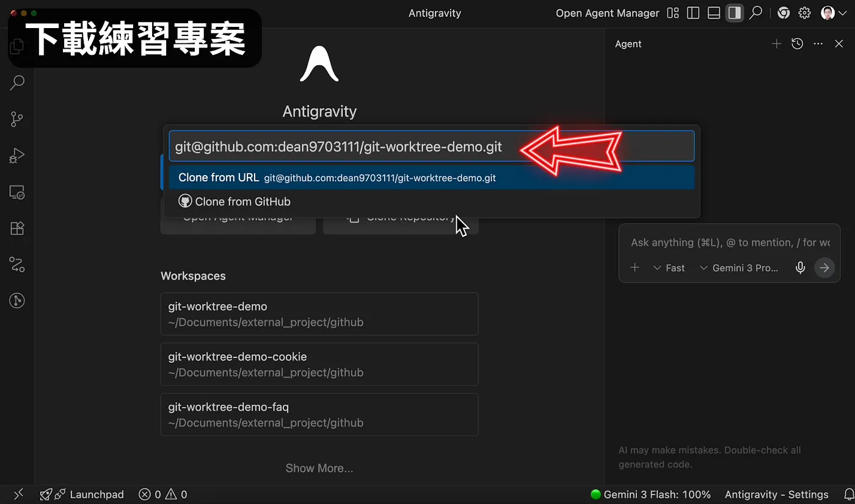Click the Gemini 3 Flash: 100% status
855x504 pixels.
point(650,494)
